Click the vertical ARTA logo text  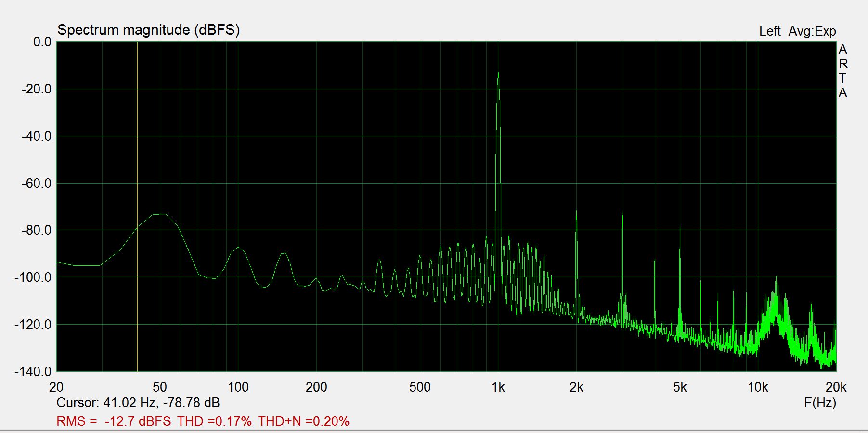[x=842, y=71]
